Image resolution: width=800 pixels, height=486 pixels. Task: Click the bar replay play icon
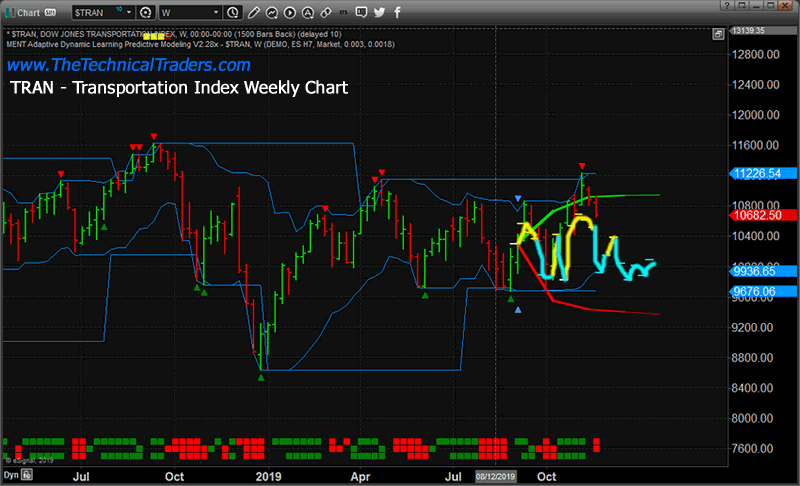click(x=290, y=12)
